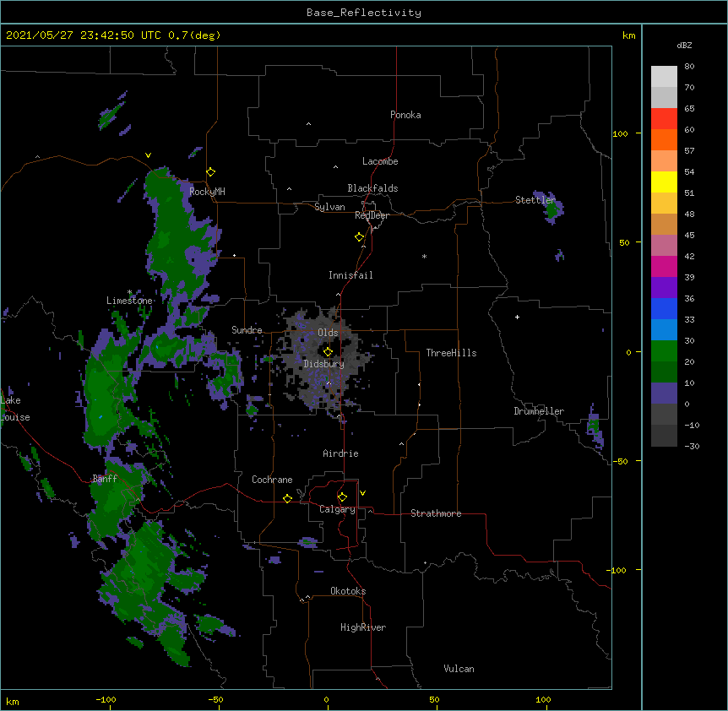Click the white plus marker north of Drumheller
The width and height of the screenshot is (728, 711).
[517, 317]
